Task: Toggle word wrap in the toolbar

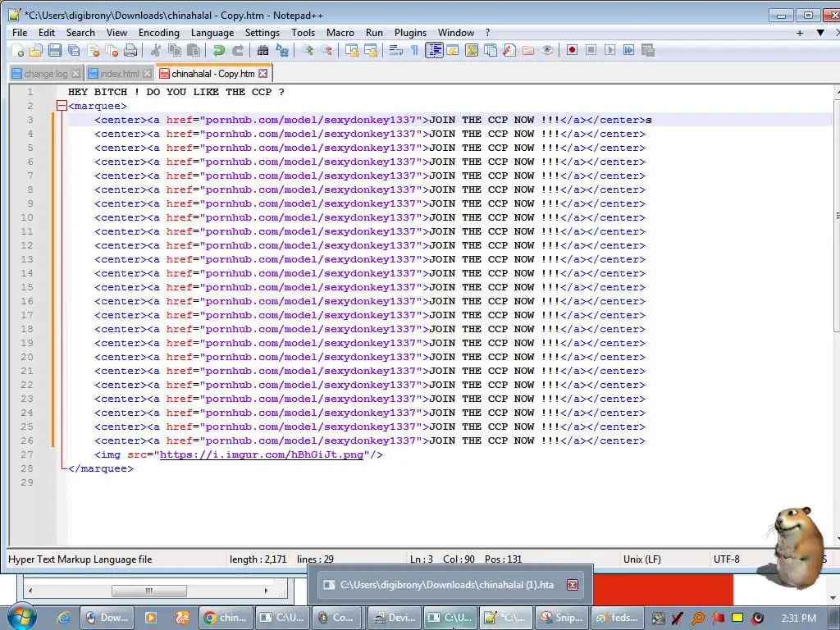Action: coord(396,50)
